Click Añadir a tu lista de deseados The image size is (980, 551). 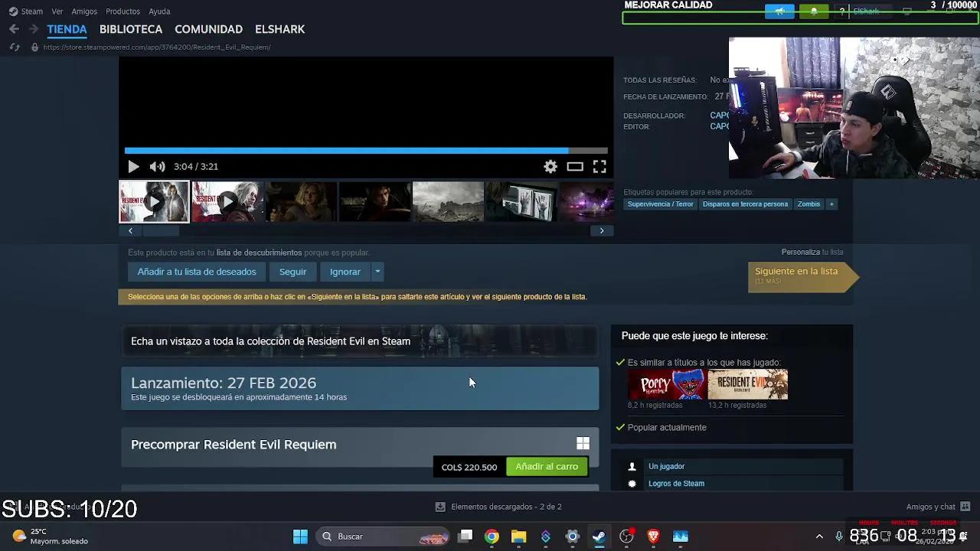pos(197,272)
